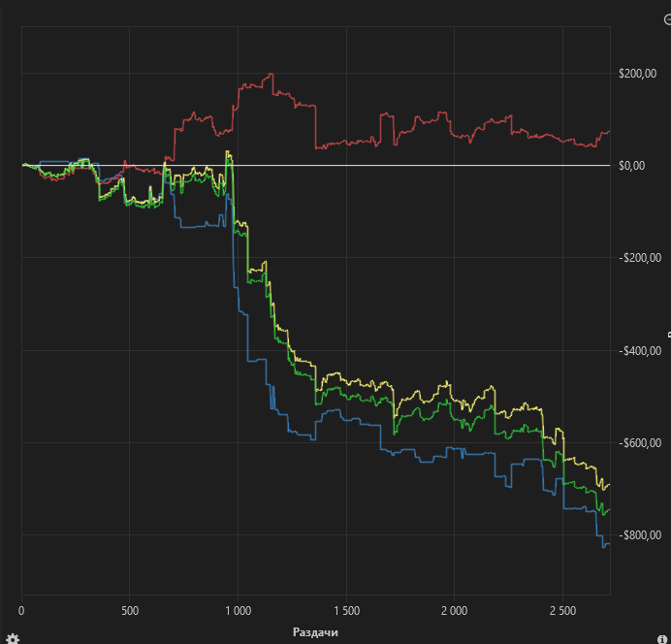This screenshot has width=671, height=644.
Task: Click the 1 500 x-axis tick label
Action: click(346, 612)
